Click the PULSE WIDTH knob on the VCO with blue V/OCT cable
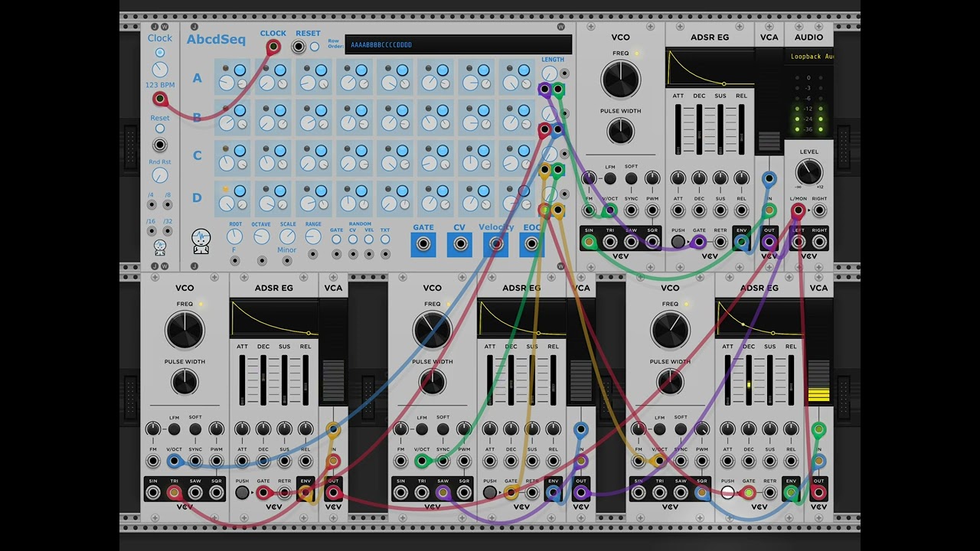The height and width of the screenshot is (551, 980). pyautogui.click(x=185, y=382)
